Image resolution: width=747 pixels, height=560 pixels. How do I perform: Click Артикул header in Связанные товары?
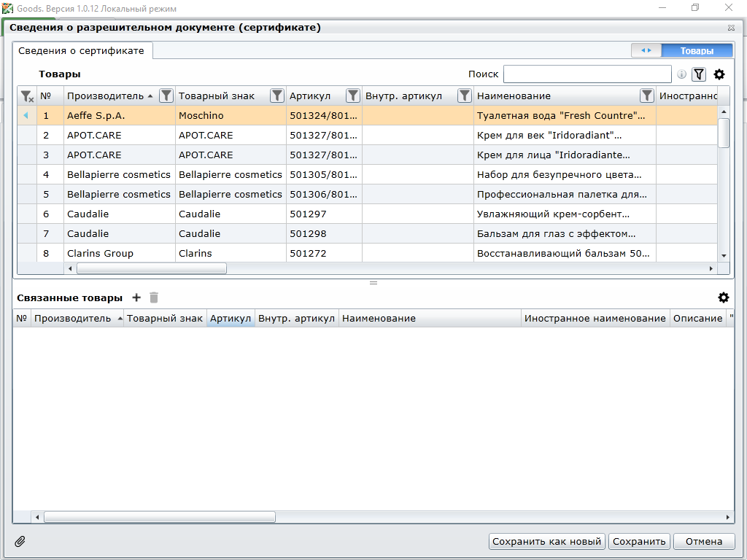(x=231, y=319)
